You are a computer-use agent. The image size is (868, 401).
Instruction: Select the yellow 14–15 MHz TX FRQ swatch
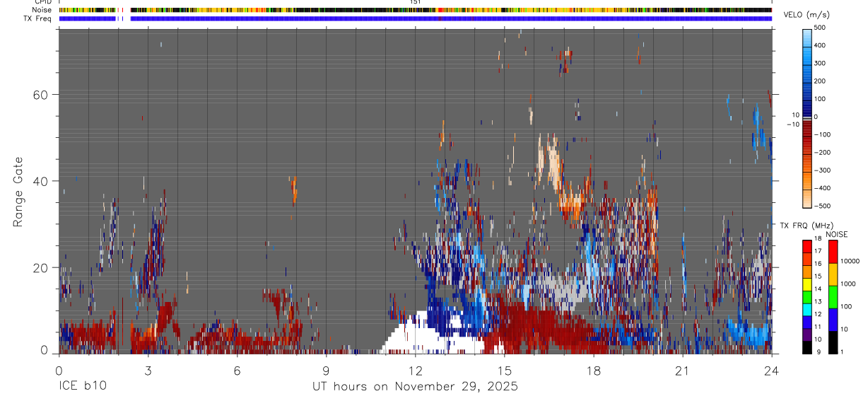[x=807, y=284]
